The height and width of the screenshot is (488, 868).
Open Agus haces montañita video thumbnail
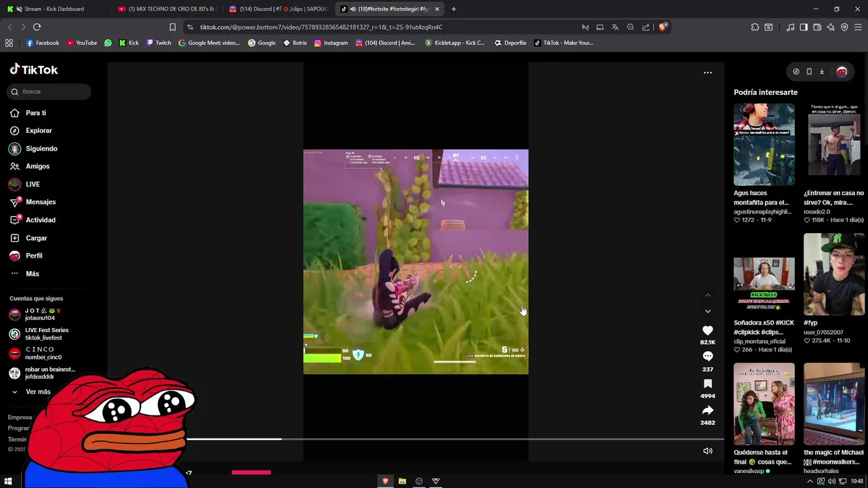[x=764, y=144]
